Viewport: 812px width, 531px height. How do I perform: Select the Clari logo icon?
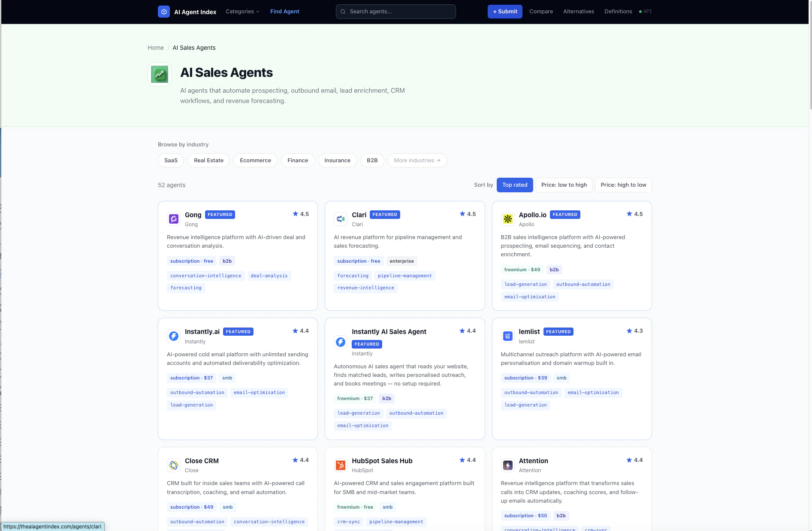pyautogui.click(x=340, y=218)
